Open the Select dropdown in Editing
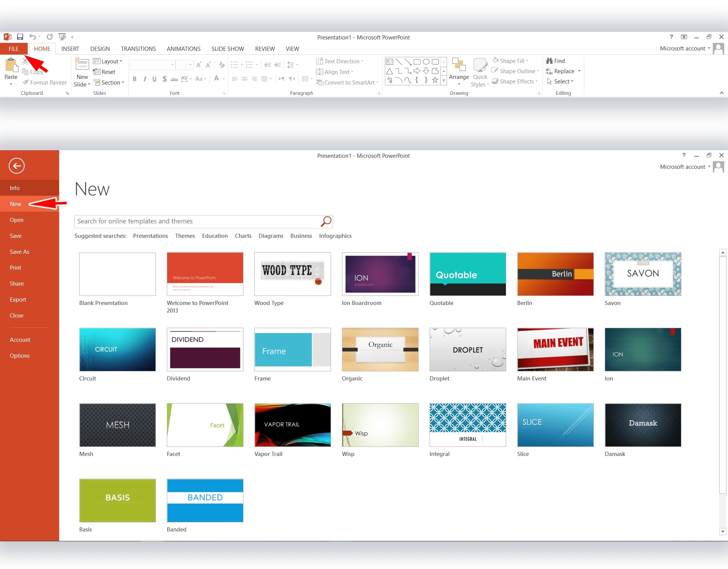Screen dimensions: 728x569 tap(560, 81)
